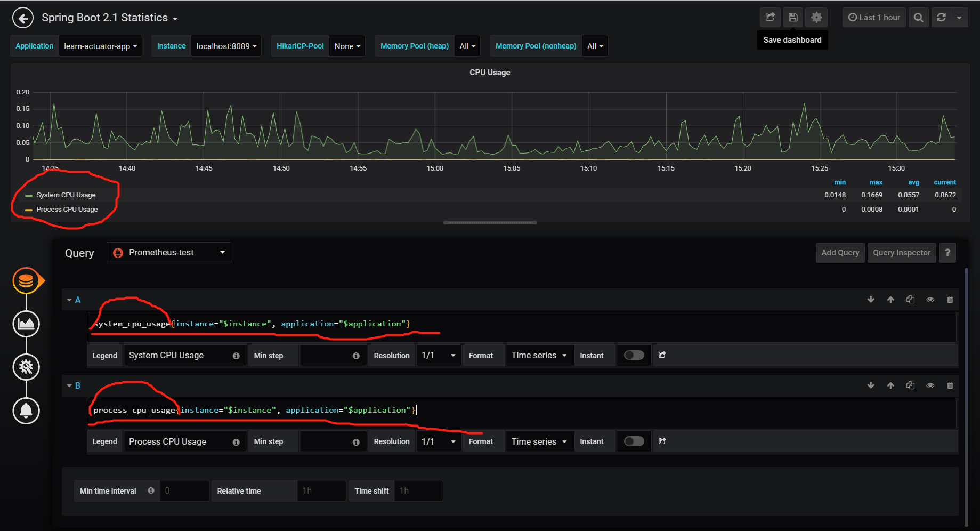Toggle visibility eye of query A
Screen dimensions: 980x531
pos(930,300)
